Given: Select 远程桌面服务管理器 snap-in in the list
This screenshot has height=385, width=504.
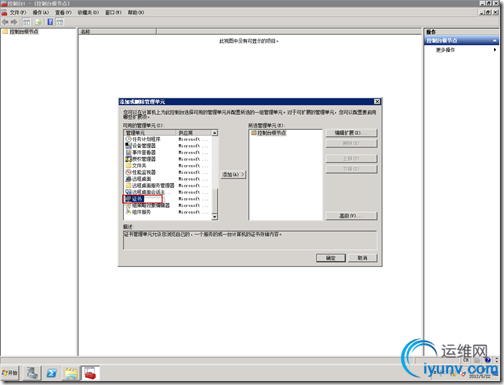Looking at the screenshot, I should point(150,186).
